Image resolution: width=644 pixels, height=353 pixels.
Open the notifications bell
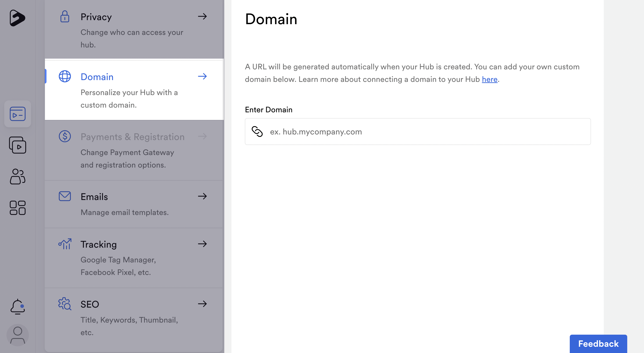(17, 307)
